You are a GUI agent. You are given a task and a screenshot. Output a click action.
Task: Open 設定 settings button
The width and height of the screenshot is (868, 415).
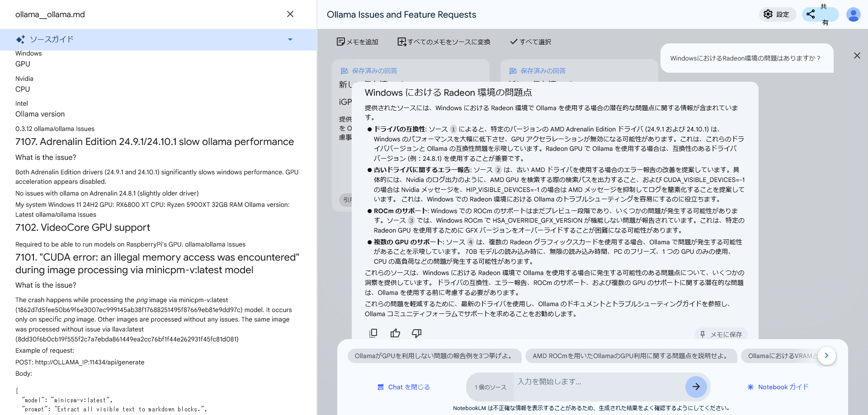pos(778,14)
